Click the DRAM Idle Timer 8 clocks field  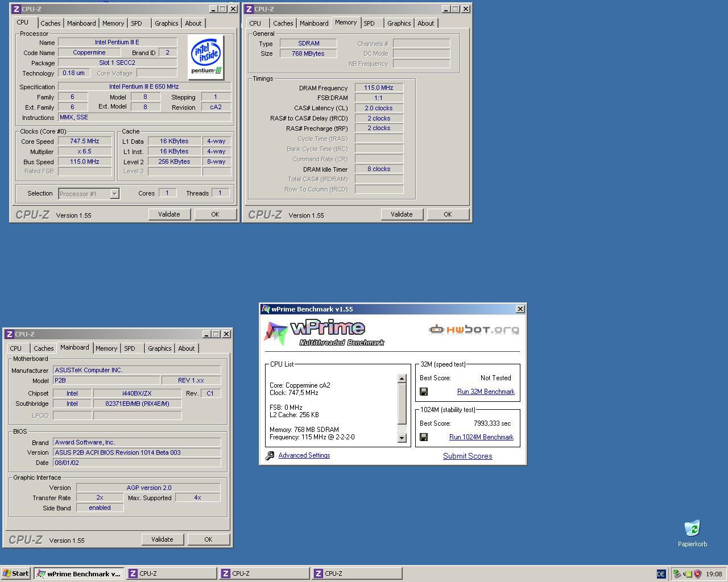(x=379, y=169)
